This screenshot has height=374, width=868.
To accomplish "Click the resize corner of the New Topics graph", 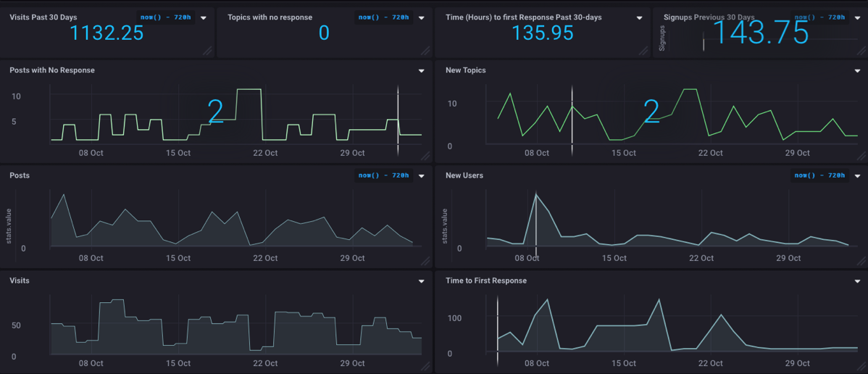I will pos(861,156).
